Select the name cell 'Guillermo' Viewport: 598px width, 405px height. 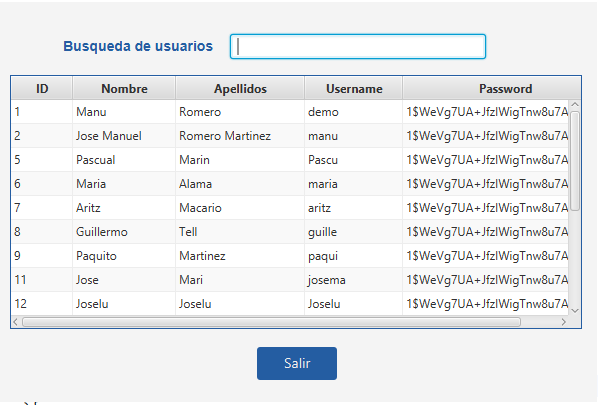point(124,232)
